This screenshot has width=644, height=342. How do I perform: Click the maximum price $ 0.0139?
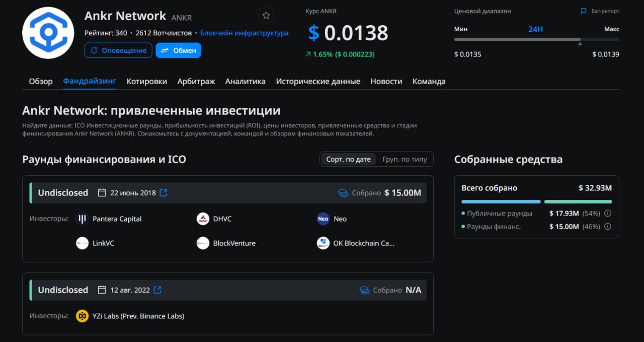pyautogui.click(x=606, y=54)
